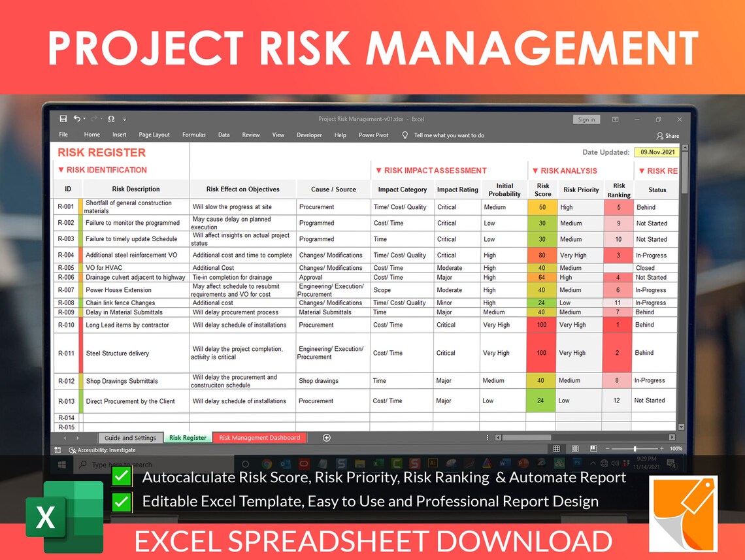Open the Developer ribbon tab
Image resolution: width=745 pixels, height=560 pixels.
tap(308, 135)
